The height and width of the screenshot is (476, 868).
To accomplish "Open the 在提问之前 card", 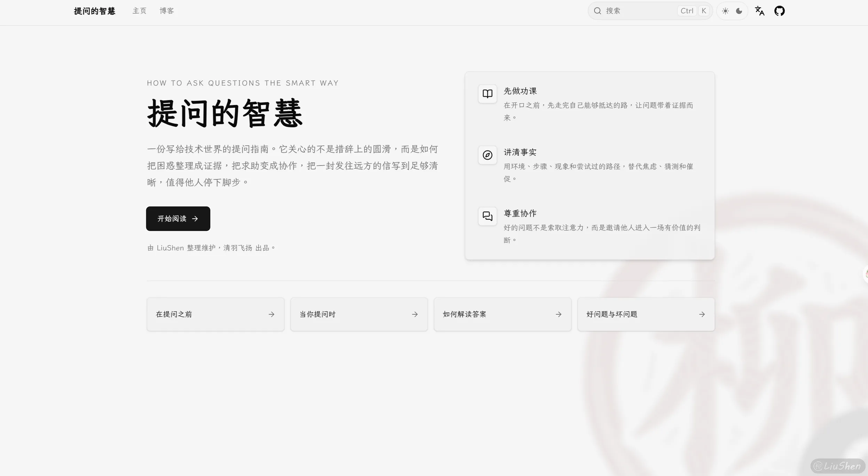I will point(215,314).
